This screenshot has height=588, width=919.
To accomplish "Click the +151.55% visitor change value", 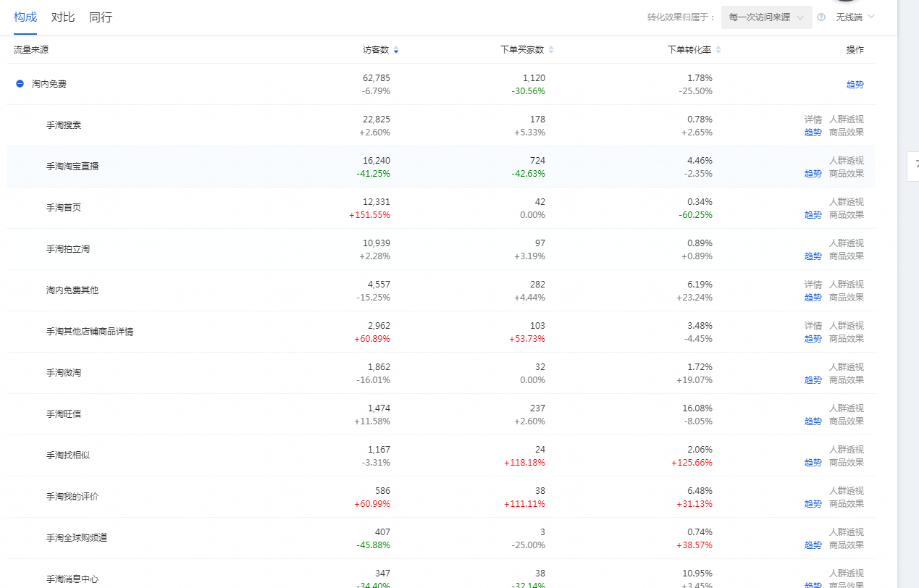I will pos(369,214).
